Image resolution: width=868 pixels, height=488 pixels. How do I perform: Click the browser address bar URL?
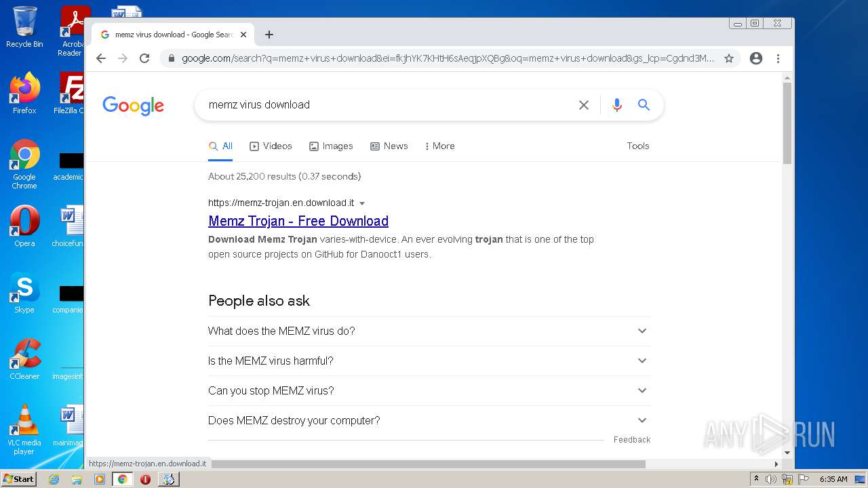click(x=448, y=58)
